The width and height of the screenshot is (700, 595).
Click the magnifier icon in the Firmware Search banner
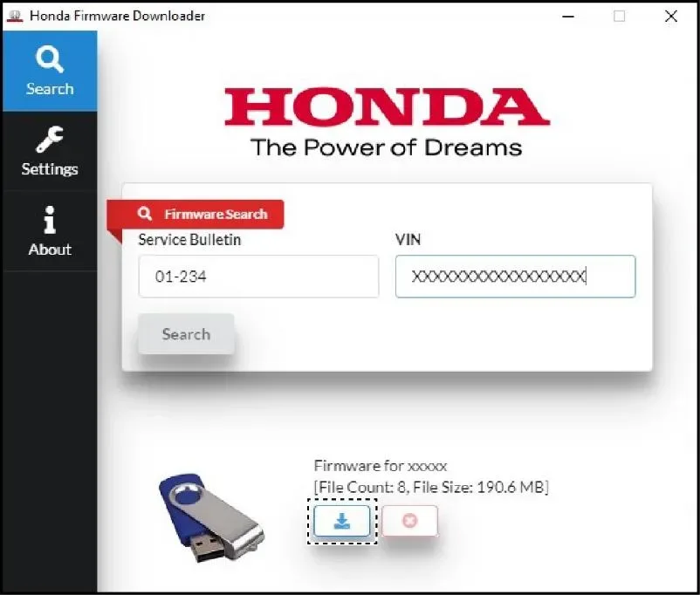[x=145, y=214]
